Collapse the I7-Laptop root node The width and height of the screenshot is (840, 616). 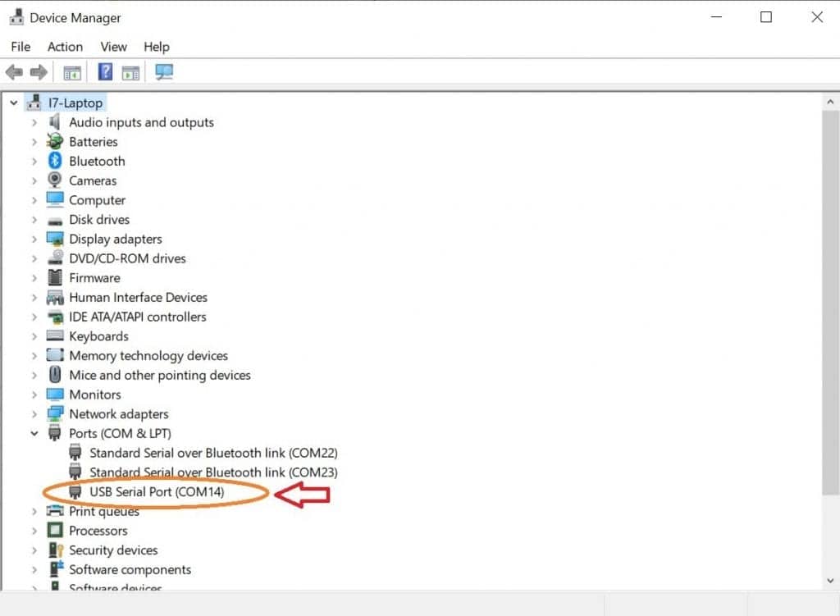pos(14,103)
